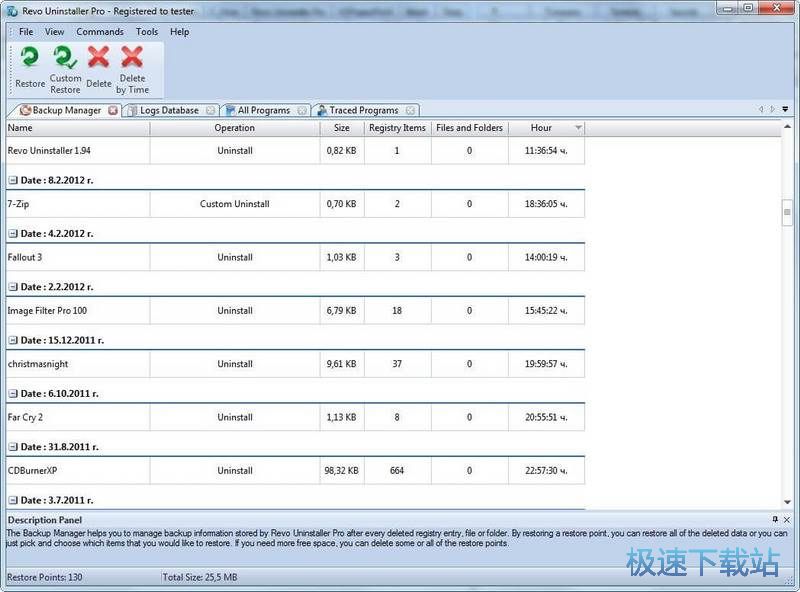This screenshot has width=800, height=592.
Task: Close the Description Panel
Action: tap(787, 520)
